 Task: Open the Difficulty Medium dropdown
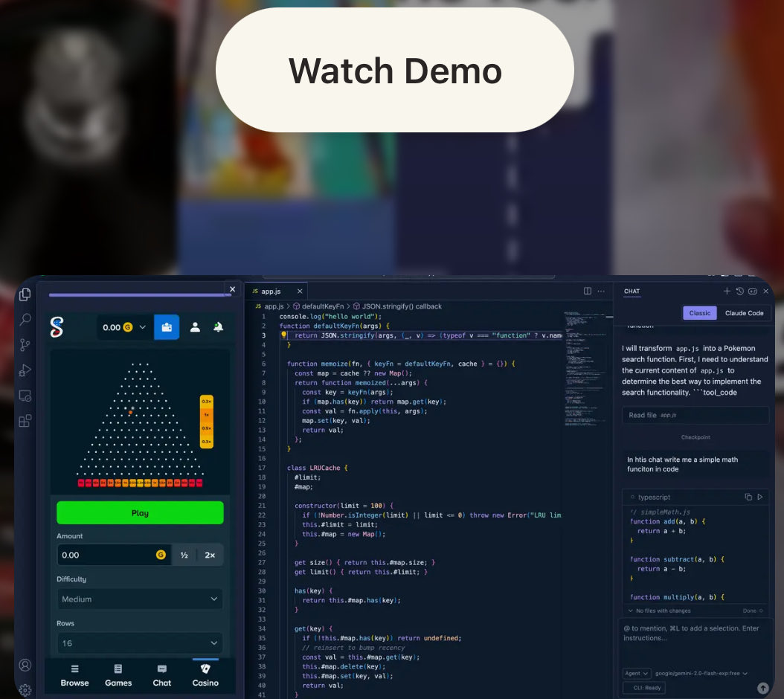click(x=140, y=599)
